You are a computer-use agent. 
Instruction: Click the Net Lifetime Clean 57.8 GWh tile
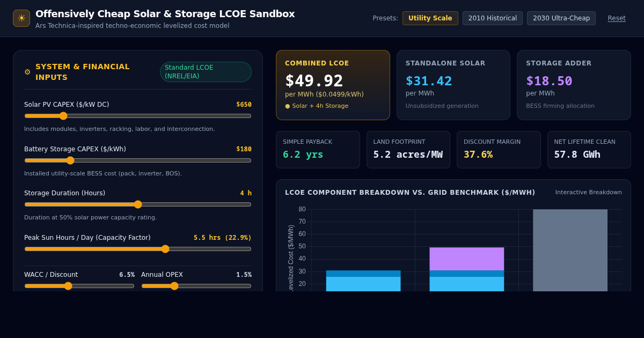pyautogui.click(x=589, y=150)
